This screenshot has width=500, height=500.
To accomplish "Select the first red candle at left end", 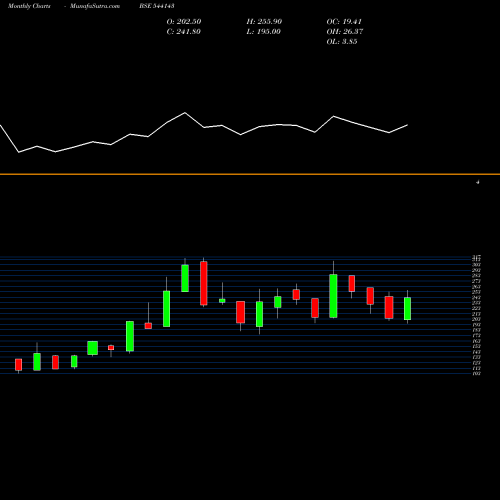I will tap(19, 365).
